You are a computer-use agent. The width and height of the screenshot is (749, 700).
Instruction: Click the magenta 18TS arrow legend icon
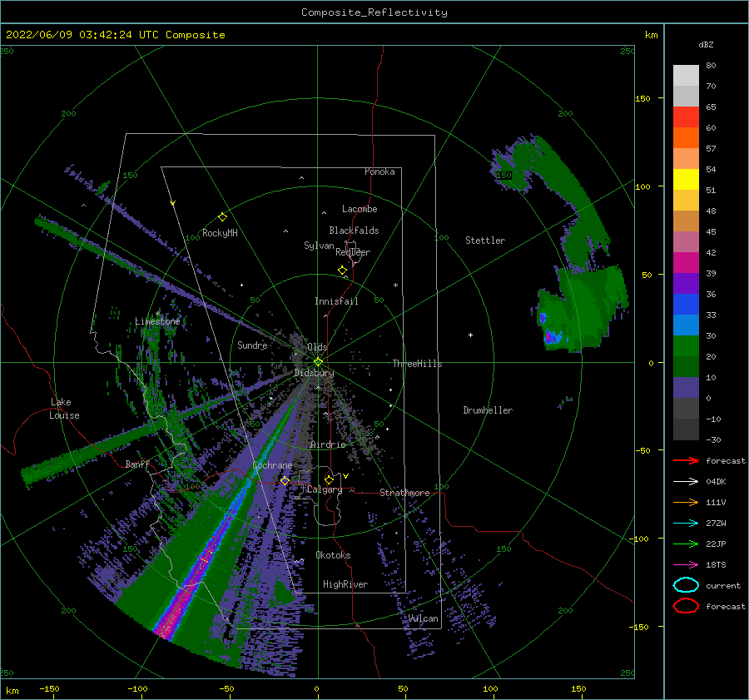tap(686, 565)
